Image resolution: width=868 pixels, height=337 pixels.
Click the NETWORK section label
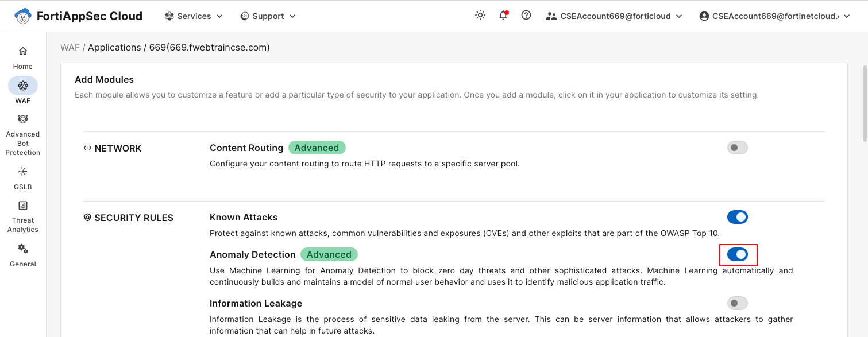[118, 148]
